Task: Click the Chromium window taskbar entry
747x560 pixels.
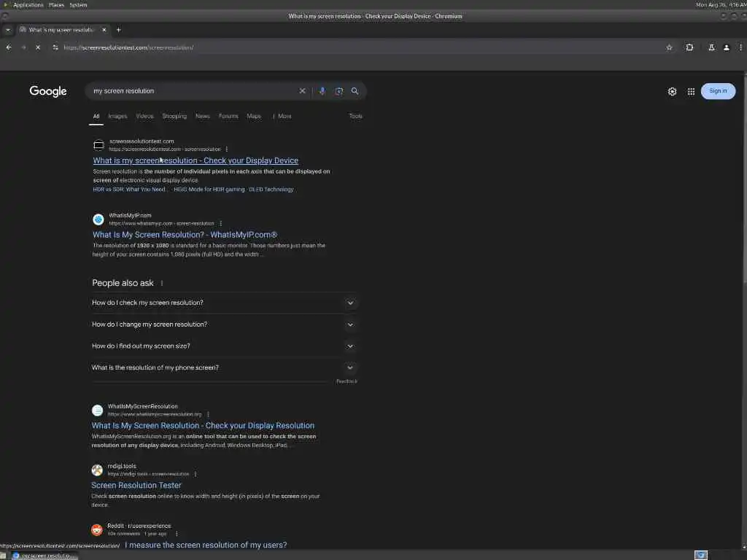Action: coord(44,556)
